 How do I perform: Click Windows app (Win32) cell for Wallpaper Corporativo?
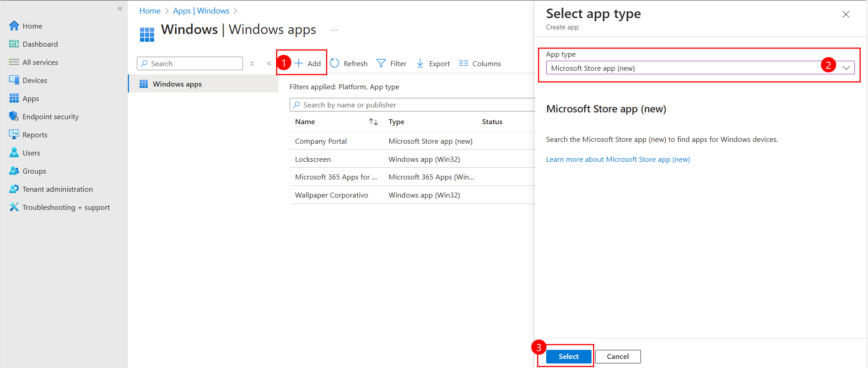424,195
